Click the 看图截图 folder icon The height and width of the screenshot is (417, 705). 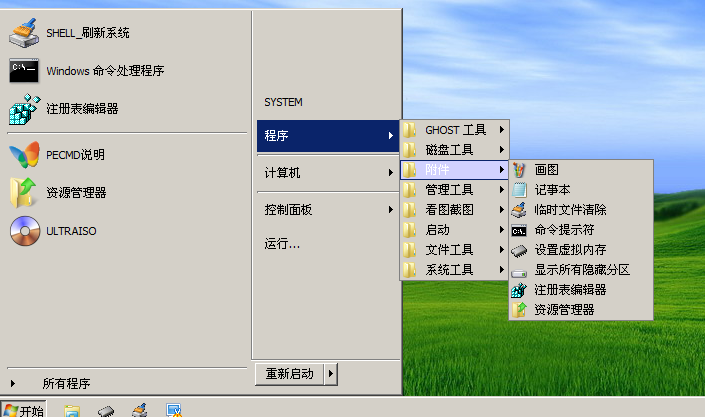click(x=409, y=210)
